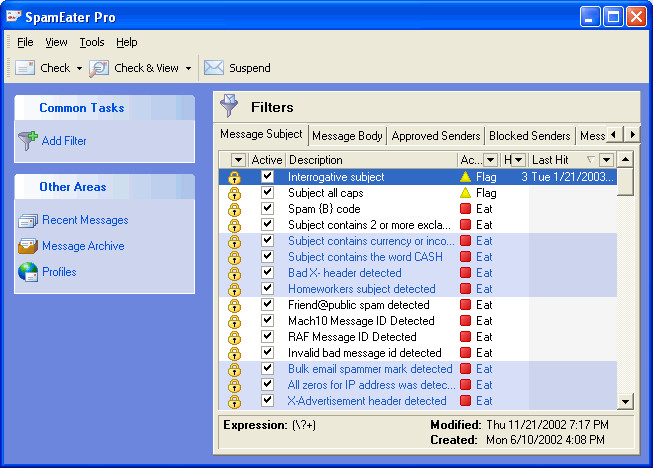Open the Ac... column filter dropdown

pyautogui.click(x=491, y=160)
